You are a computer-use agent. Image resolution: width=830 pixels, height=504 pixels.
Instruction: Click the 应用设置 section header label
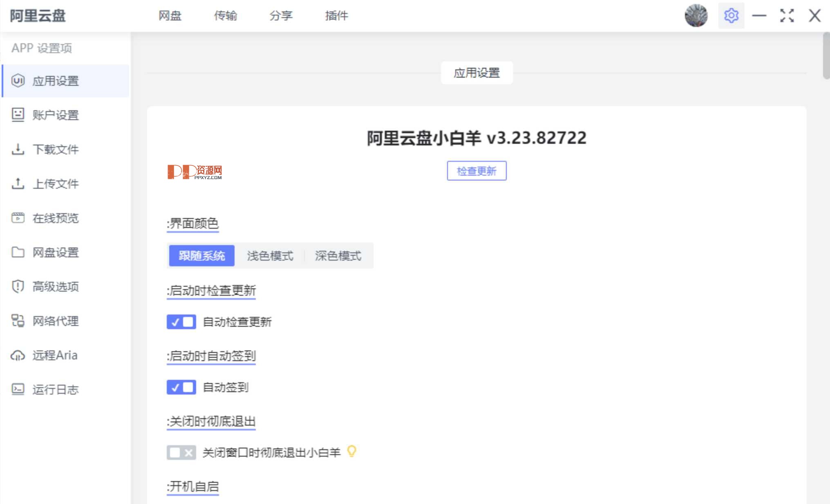(x=477, y=73)
